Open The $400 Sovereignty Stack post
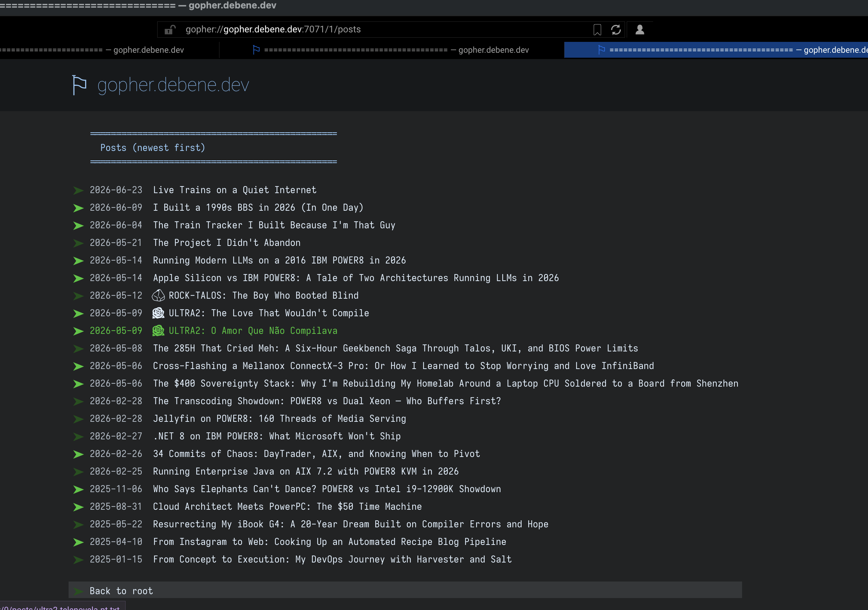This screenshot has width=868, height=610. point(446,383)
